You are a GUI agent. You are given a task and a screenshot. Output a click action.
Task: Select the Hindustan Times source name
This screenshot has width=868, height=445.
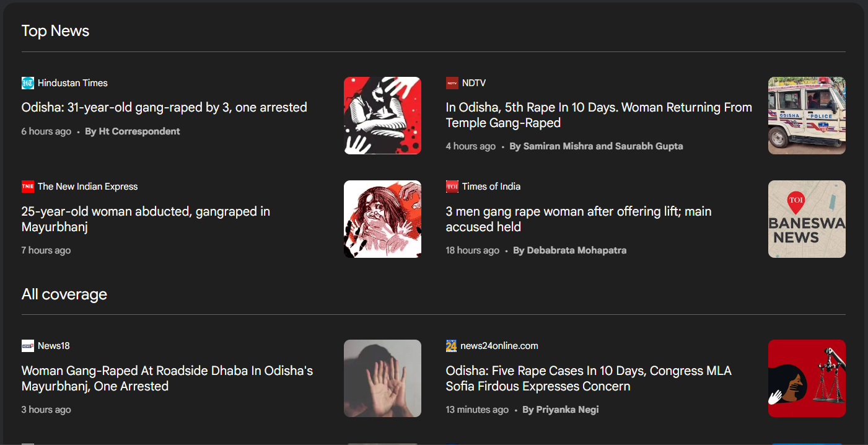pyautogui.click(x=72, y=83)
